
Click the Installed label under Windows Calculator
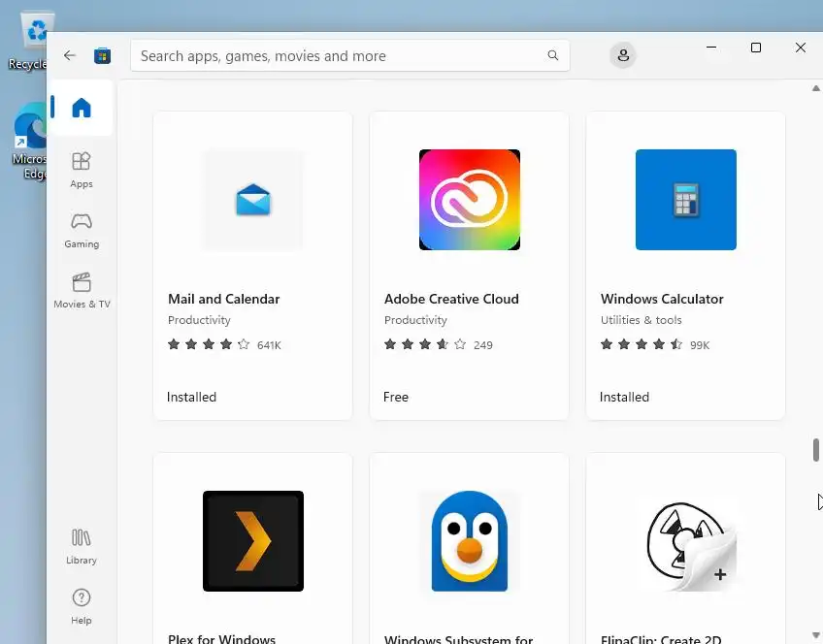624,397
